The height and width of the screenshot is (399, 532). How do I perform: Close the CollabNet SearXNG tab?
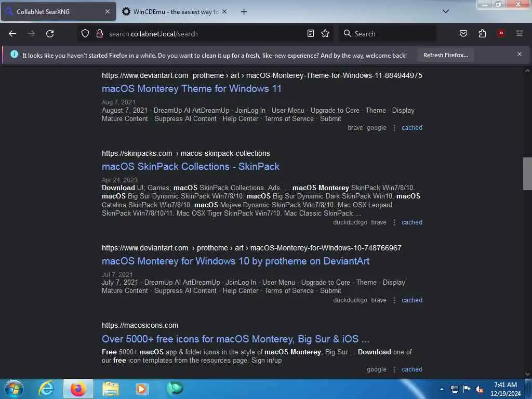point(107,11)
